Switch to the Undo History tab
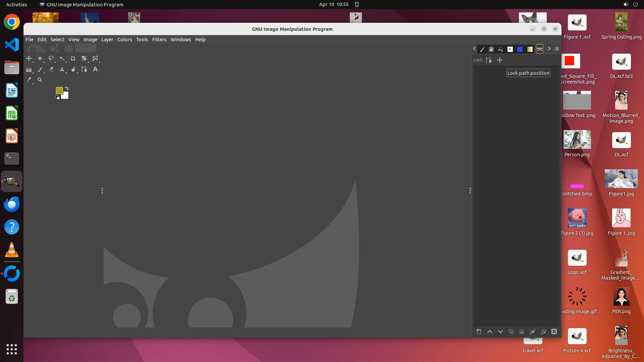 [501, 49]
